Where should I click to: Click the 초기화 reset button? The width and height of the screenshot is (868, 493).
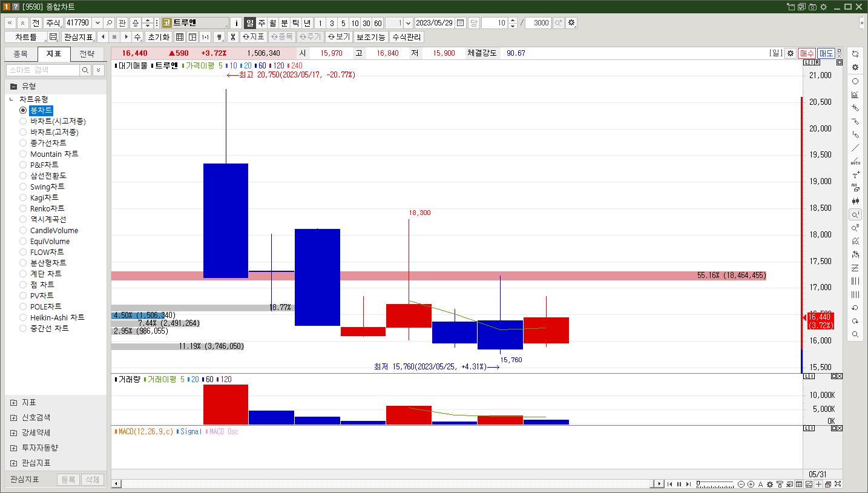tap(158, 37)
